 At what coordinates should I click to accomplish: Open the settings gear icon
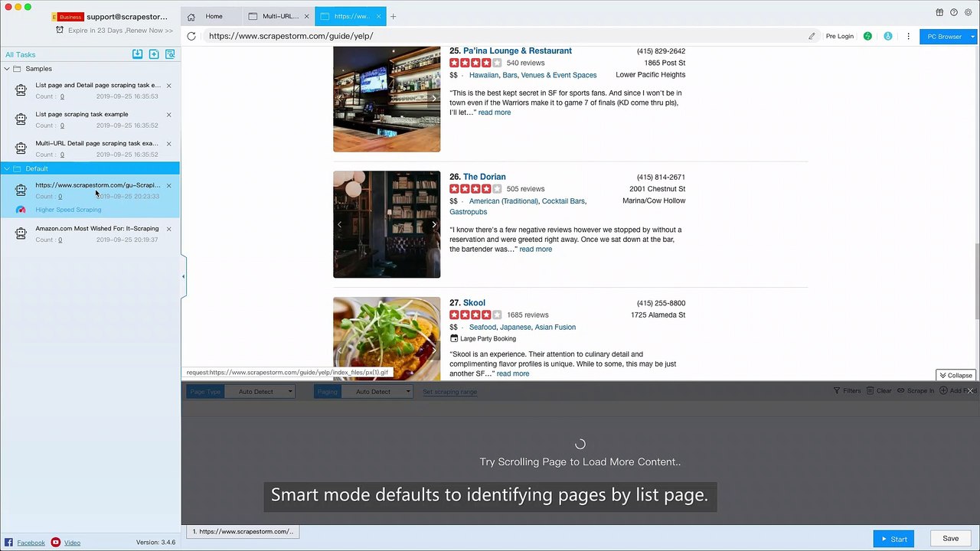(x=969, y=12)
